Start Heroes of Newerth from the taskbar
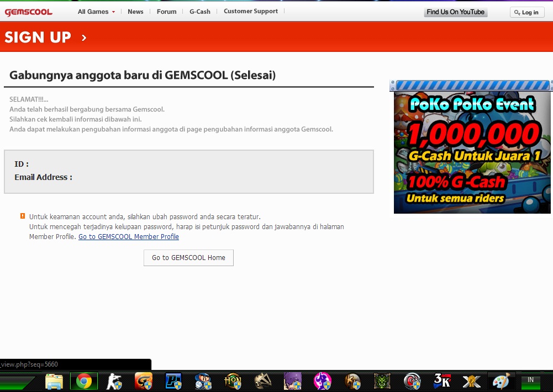Screen dimensions: 553x392 [x=233, y=381]
